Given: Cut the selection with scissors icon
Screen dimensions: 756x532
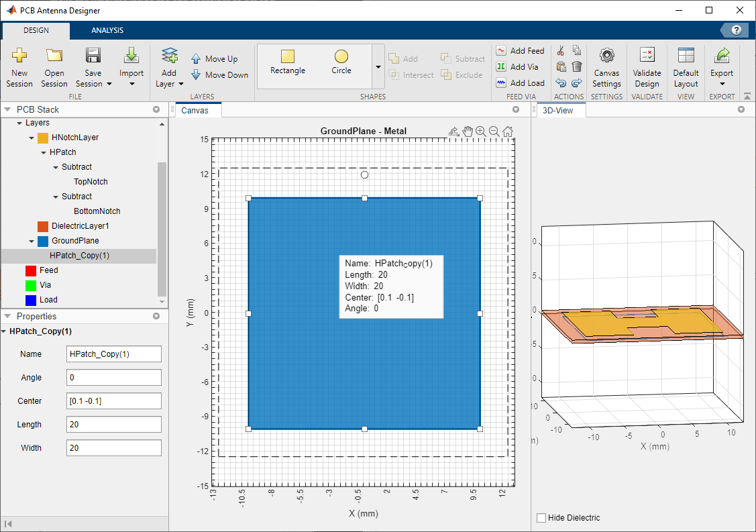Looking at the screenshot, I should point(561,50).
